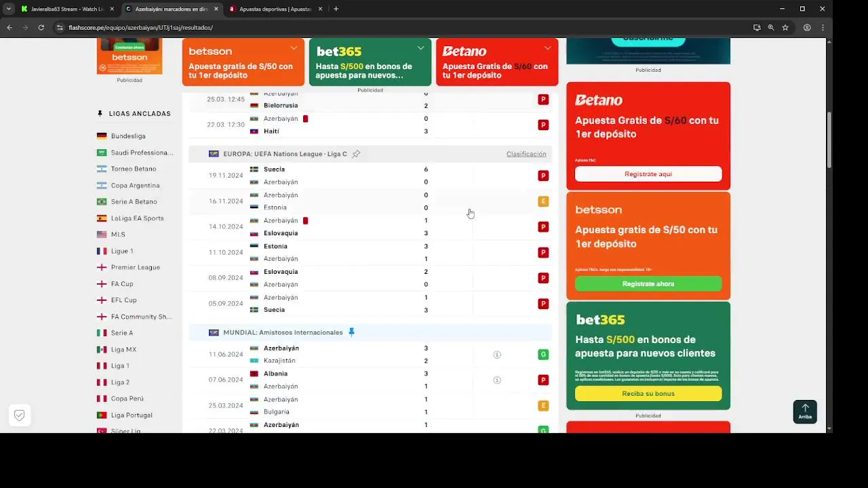This screenshot has width=868, height=488.
Task: Click the England flag beside FA Cup
Action: pyautogui.click(x=102, y=284)
